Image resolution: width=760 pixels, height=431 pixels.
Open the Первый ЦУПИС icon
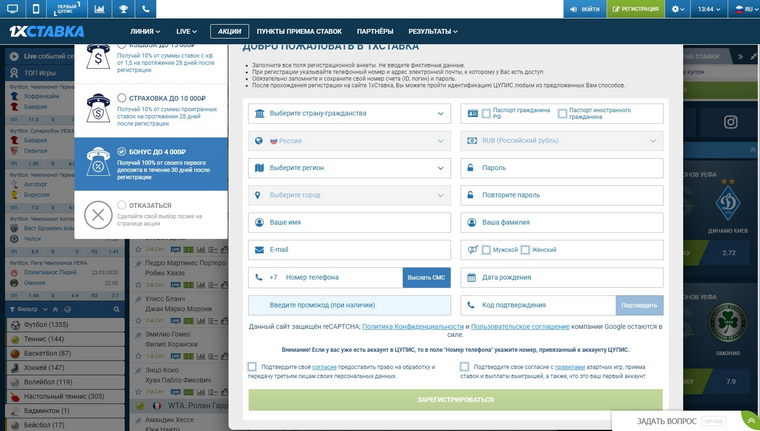[67, 9]
